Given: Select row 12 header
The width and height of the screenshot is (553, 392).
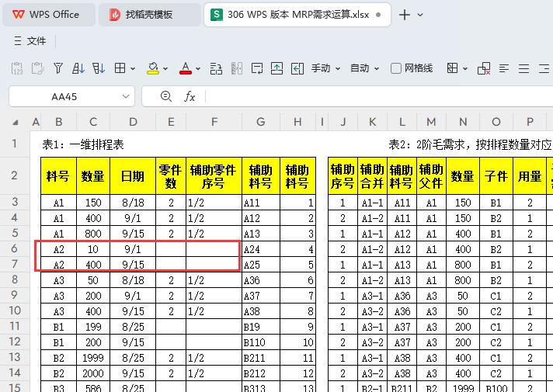Looking at the screenshot, I should tap(15, 342).
